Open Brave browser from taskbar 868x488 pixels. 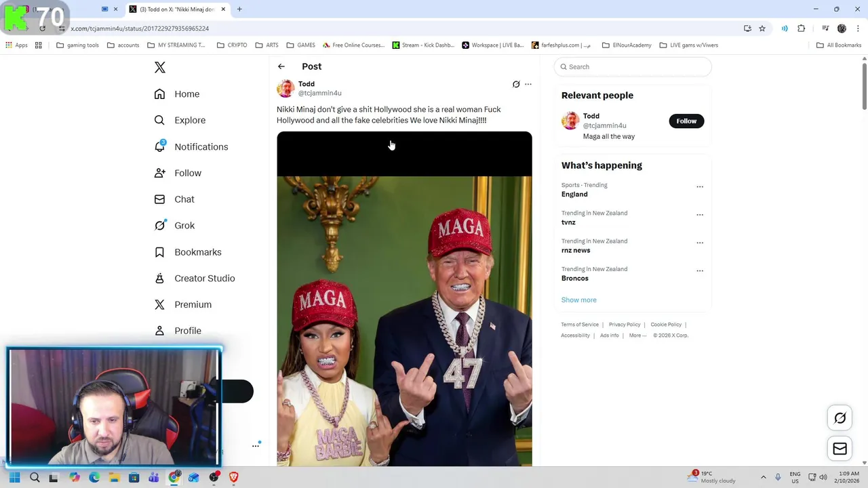click(234, 477)
